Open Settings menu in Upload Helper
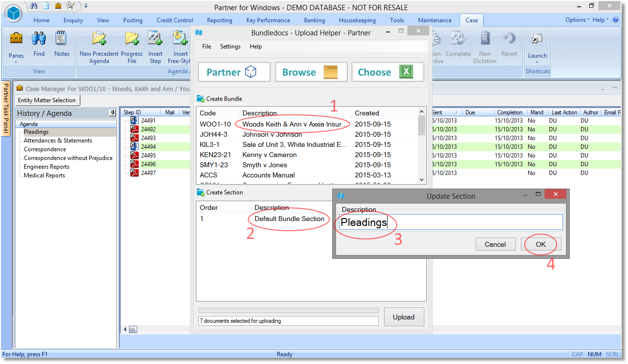Image resolution: width=628 pixels, height=364 pixels. pos(230,47)
